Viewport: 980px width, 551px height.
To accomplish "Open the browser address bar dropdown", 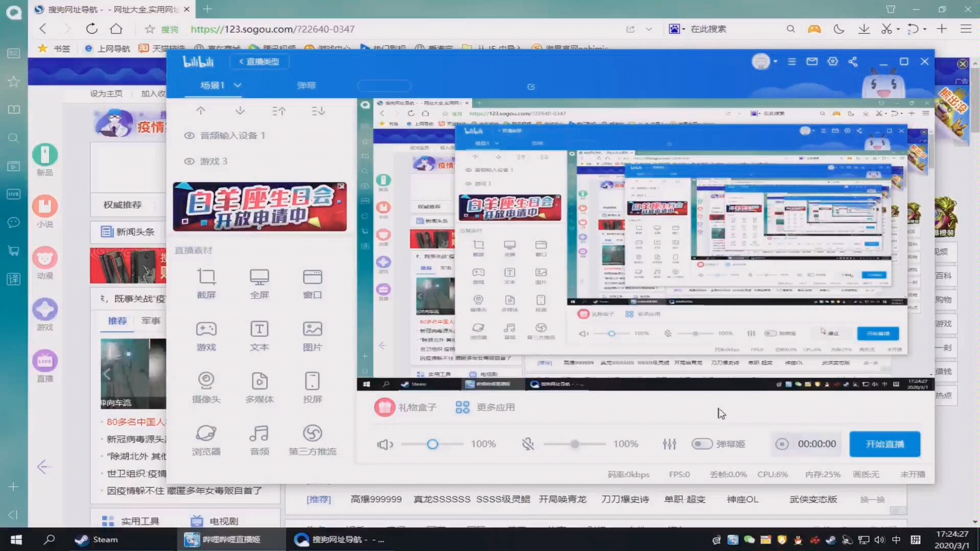I will [648, 29].
